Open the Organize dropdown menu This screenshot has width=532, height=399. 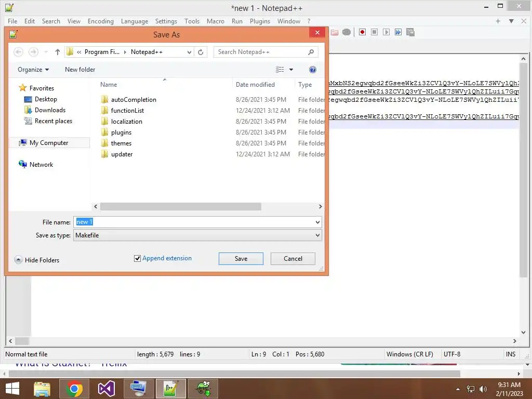[33, 70]
